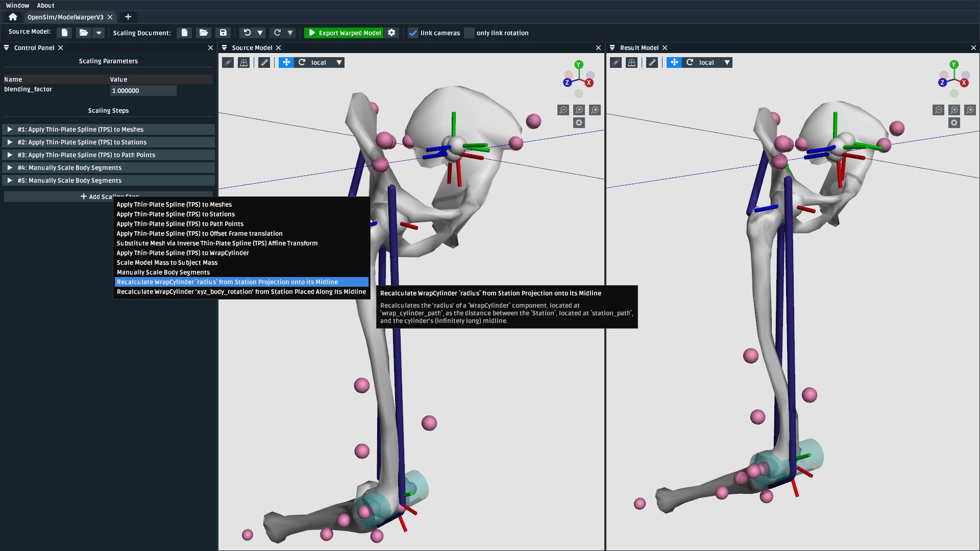Select the ruler measure tool in Source Model
The image size is (980, 551).
point(264,62)
